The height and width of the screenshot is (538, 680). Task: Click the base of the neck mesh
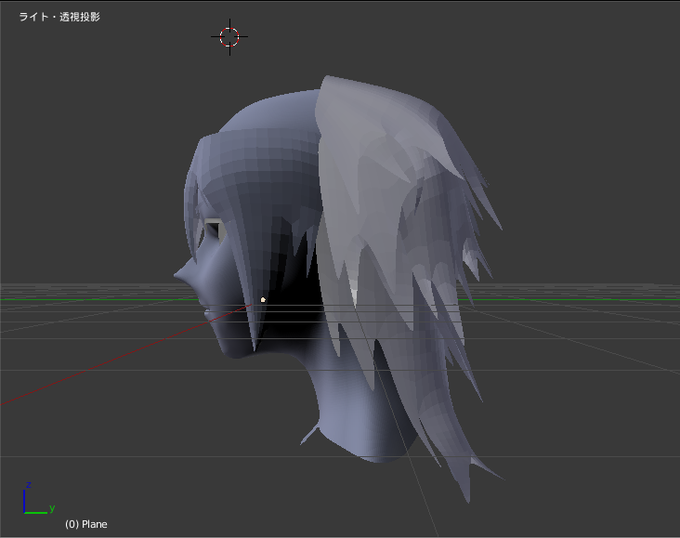click(x=382, y=457)
